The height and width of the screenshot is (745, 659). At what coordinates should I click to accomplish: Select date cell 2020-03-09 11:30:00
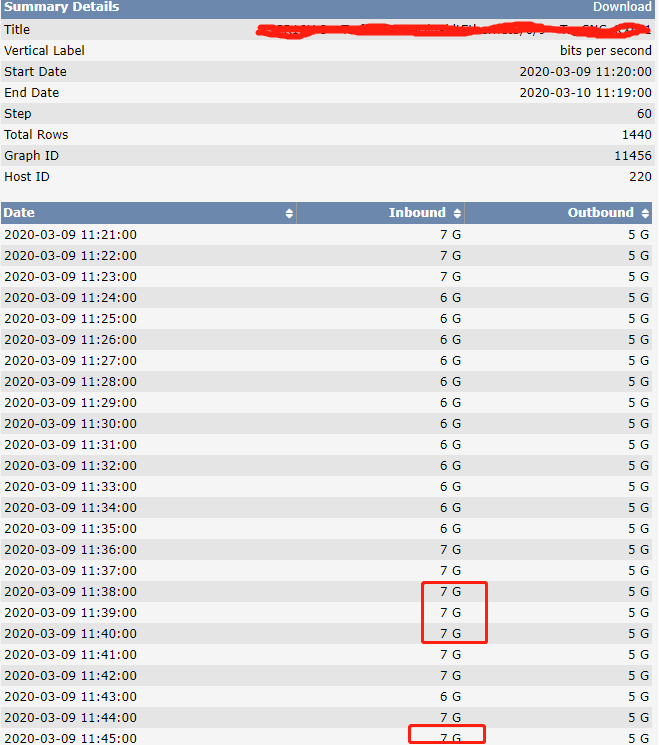coord(70,424)
